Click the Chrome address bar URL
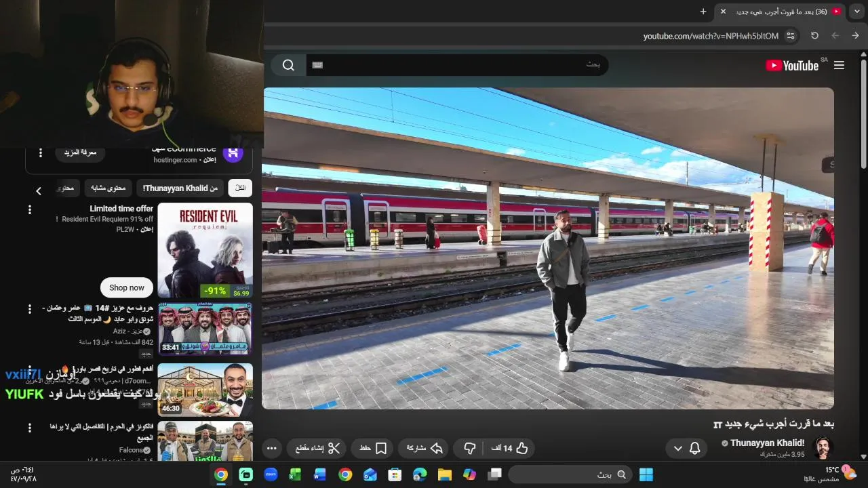The image size is (868, 488). (x=711, y=36)
